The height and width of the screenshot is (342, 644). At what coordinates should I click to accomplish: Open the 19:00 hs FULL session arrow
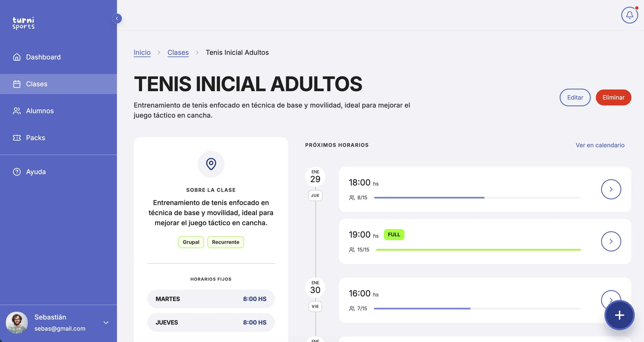[611, 241]
